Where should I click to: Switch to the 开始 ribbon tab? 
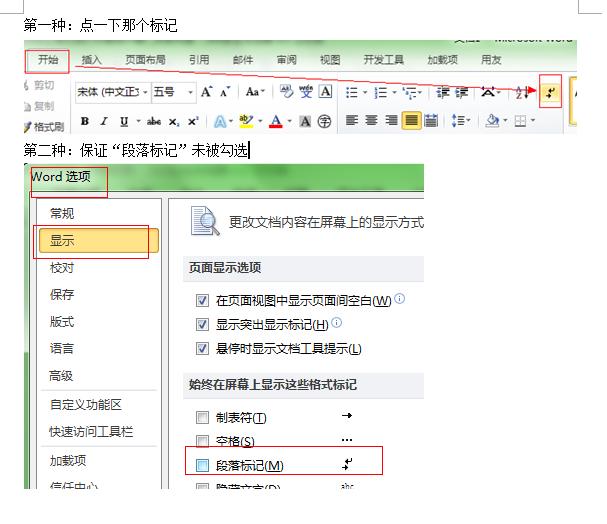[x=48, y=60]
